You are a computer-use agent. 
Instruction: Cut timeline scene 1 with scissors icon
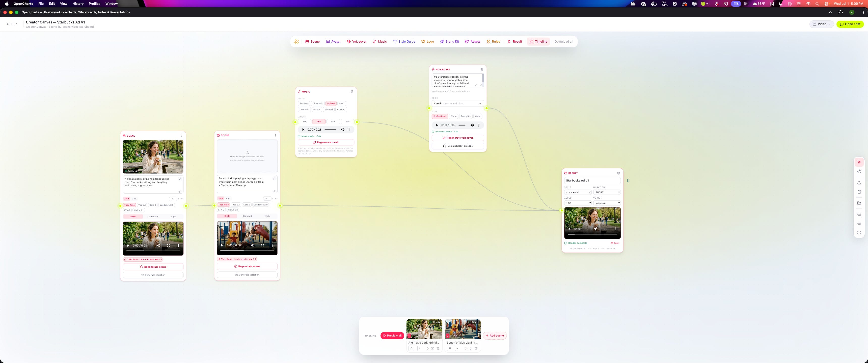pyautogui.click(x=433, y=349)
